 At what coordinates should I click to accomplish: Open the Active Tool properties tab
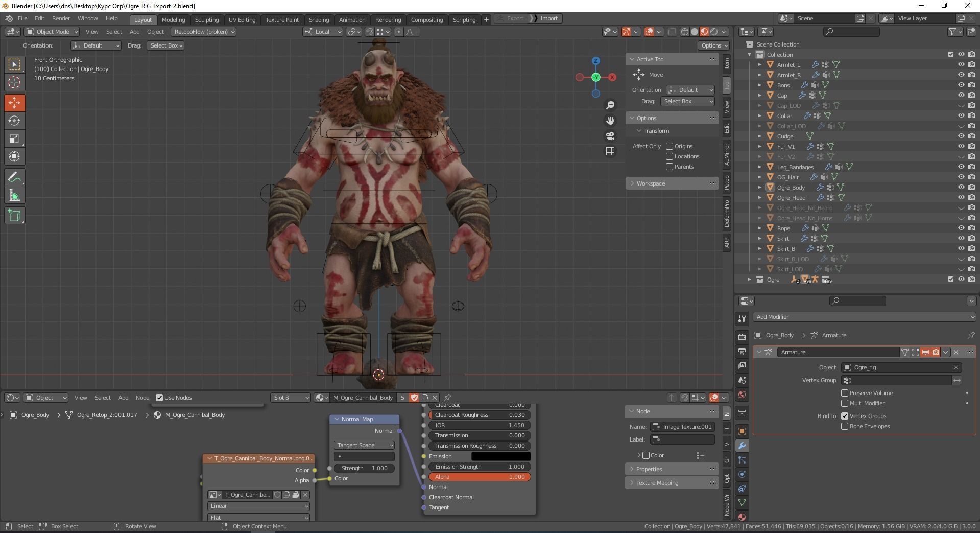pyautogui.click(x=742, y=319)
